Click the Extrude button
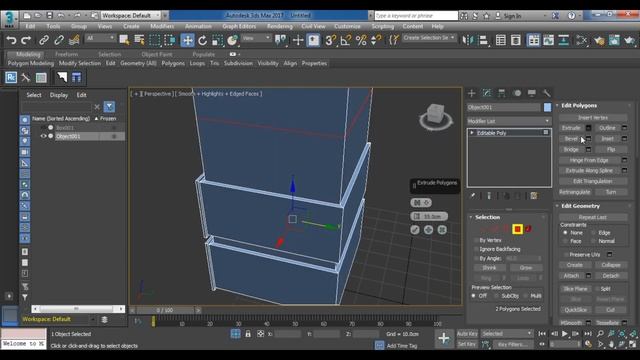Screen dimensions: 640x360 tap(571, 128)
